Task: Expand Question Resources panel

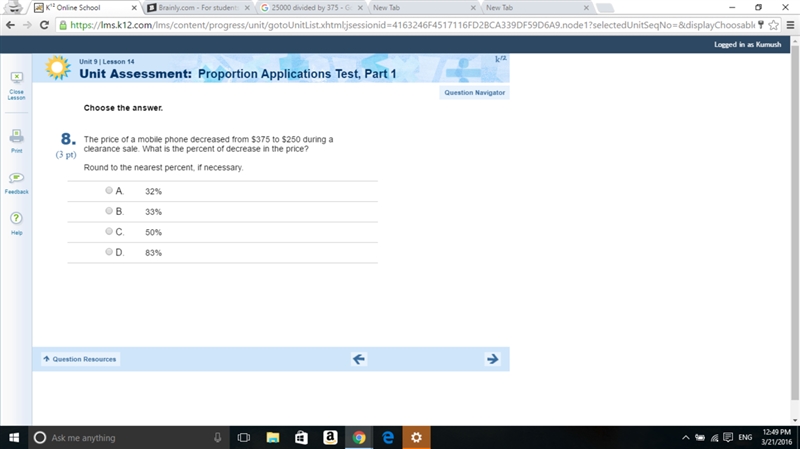Action: pos(80,359)
